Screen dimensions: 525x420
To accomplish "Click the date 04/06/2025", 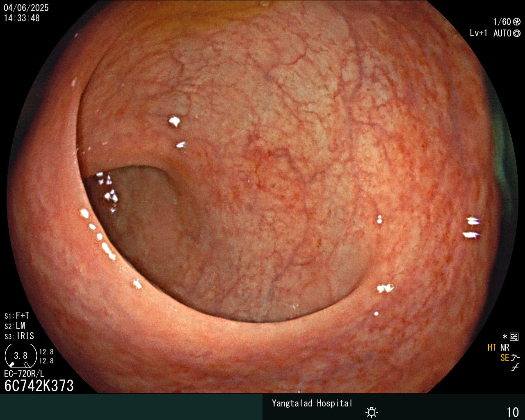I will [x=26, y=8].
